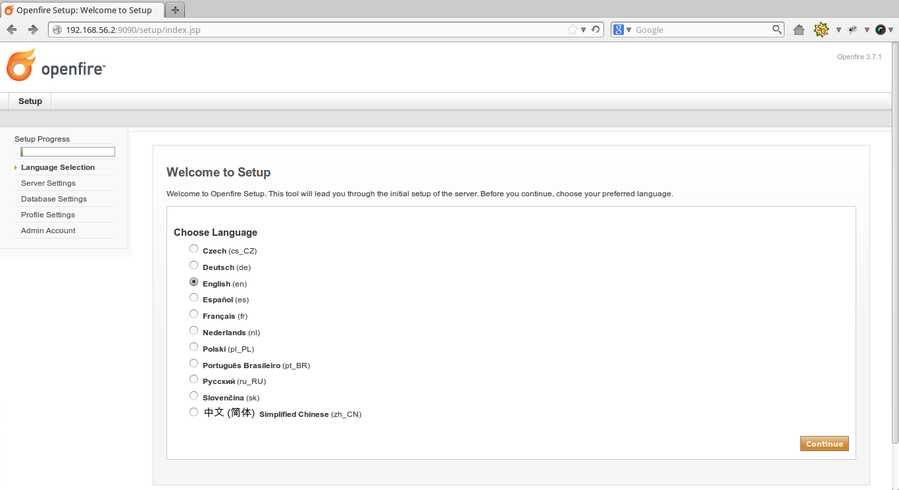Click the page vertical scrollbar

point(895,241)
